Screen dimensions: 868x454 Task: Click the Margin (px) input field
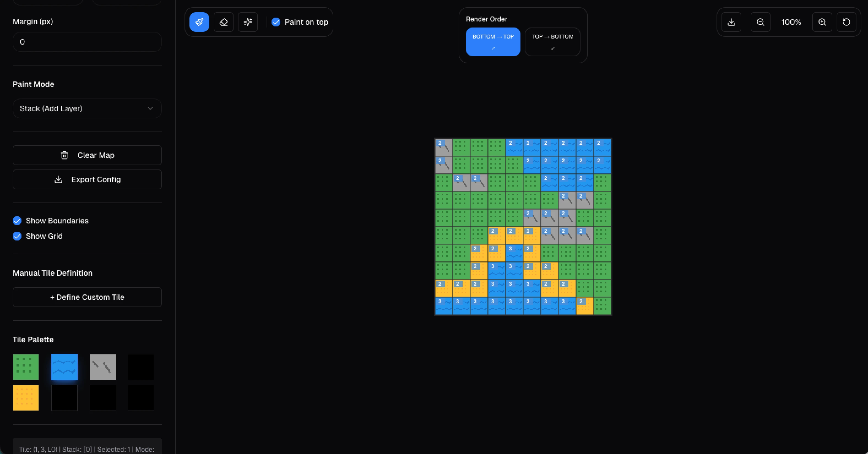(87, 42)
